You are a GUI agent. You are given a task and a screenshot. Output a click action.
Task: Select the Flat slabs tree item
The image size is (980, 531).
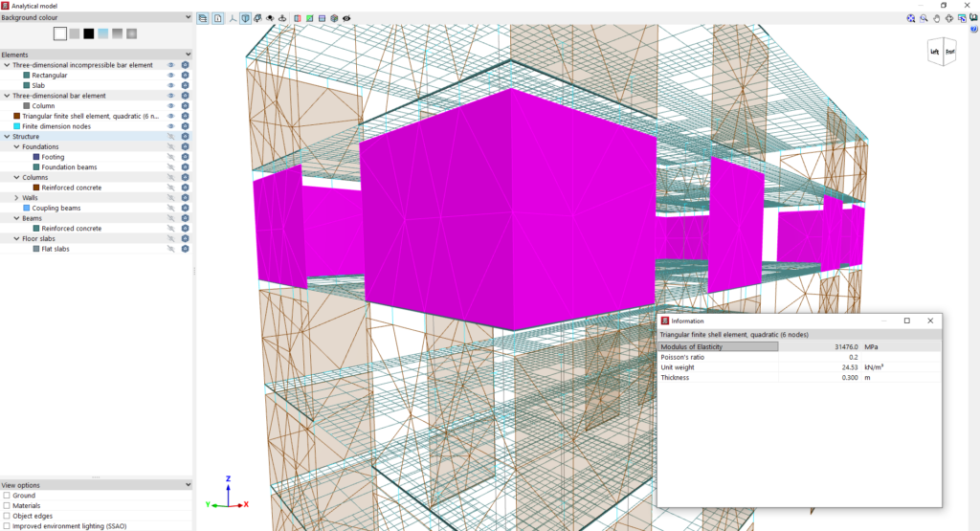point(56,249)
